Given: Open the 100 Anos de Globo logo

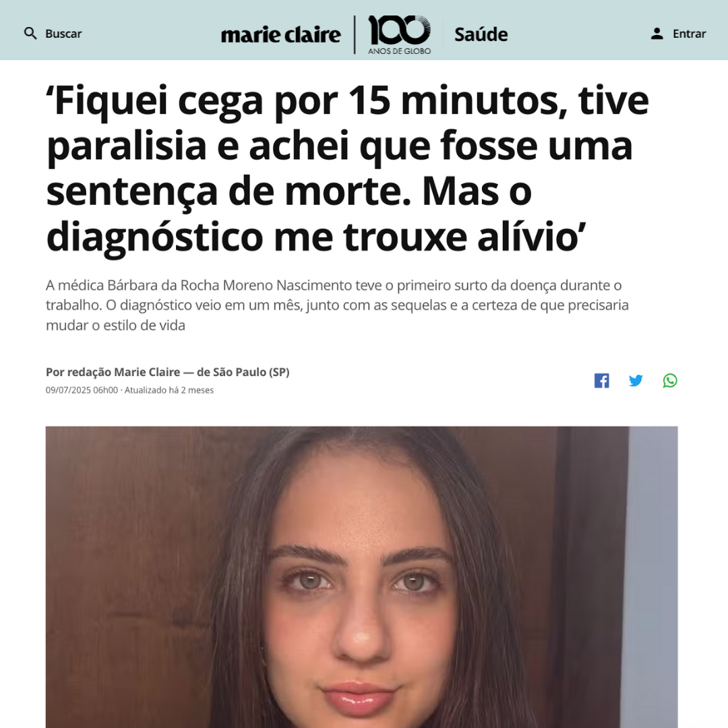Looking at the screenshot, I should [x=399, y=35].
